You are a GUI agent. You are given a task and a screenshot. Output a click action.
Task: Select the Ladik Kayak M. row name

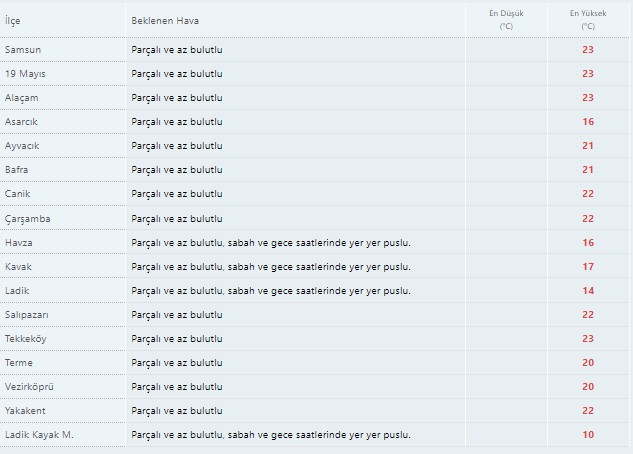click(39, 435)
